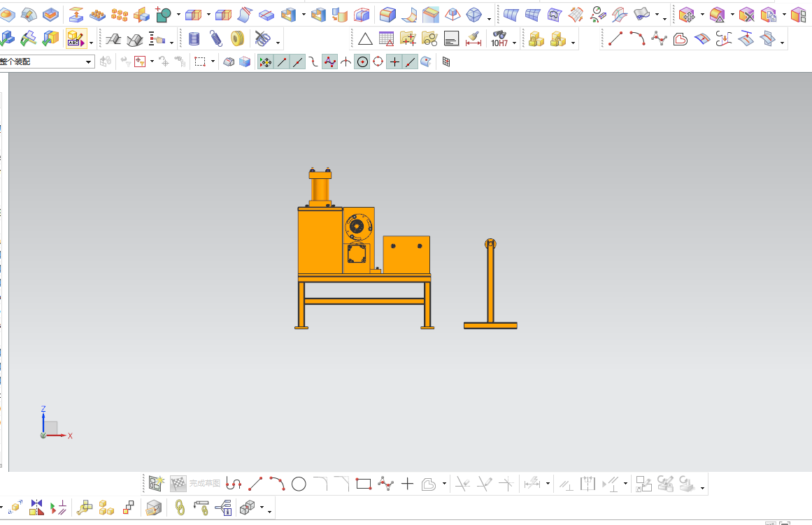Expand the 10H7 tool dropdown arrow
Image resolution: width=812 pixels, height=525 pixels.
(514, 43)
